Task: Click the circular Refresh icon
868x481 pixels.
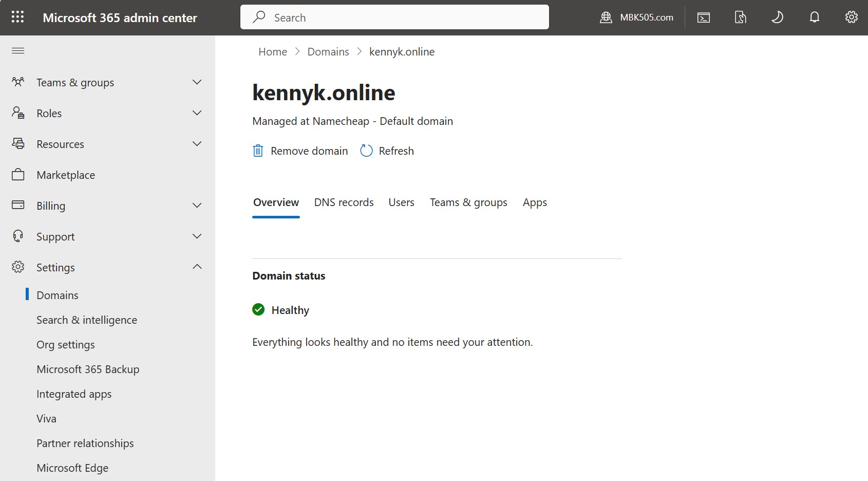Action: point(366,151)
